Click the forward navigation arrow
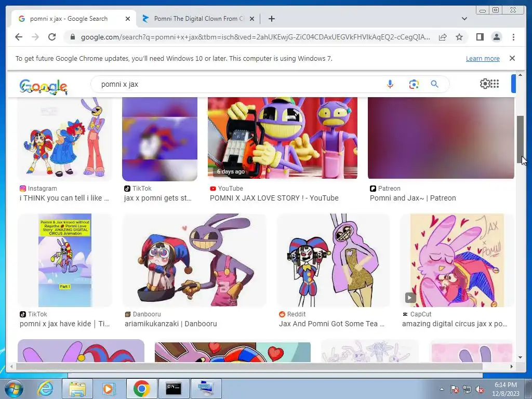The height and width of the screenshot is (399, 532). 35,37
